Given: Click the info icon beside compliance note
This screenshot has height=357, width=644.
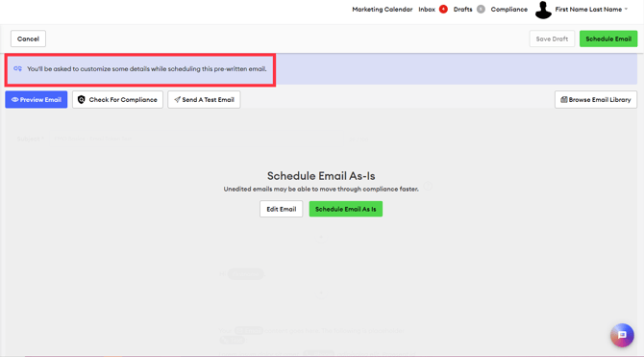Looking at the screenshot, I should click(x=428, y=186).
